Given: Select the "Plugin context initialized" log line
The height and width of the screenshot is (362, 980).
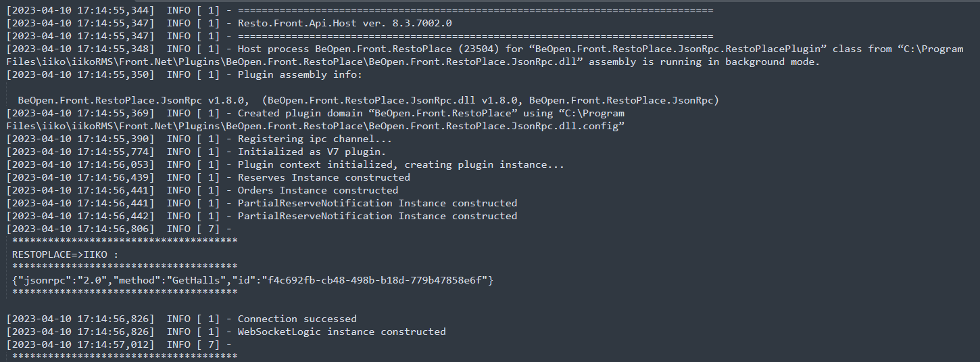Looking at the screenshot, I should click(400, 164).
